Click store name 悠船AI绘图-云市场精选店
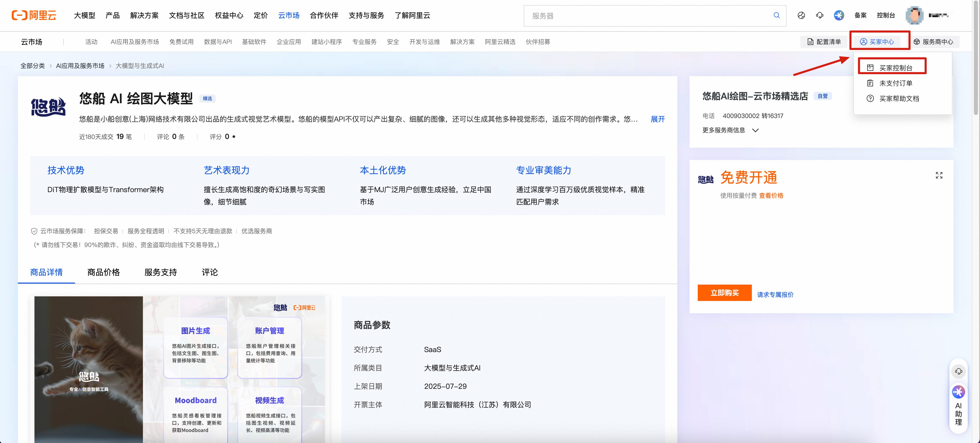 pyautogui.click(x=755, y=96)
